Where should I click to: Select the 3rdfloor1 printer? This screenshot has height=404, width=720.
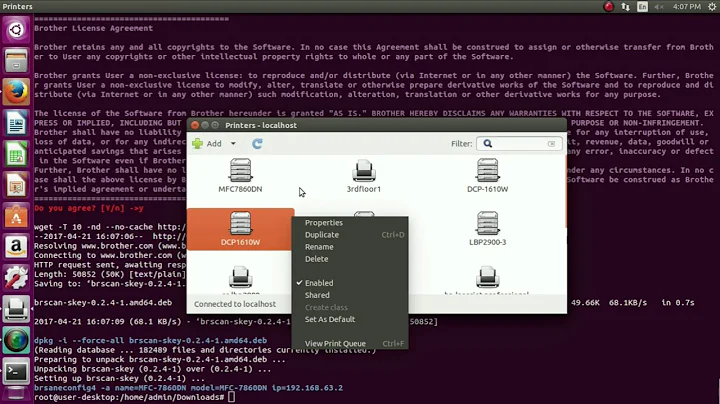(x=364, y=176)
